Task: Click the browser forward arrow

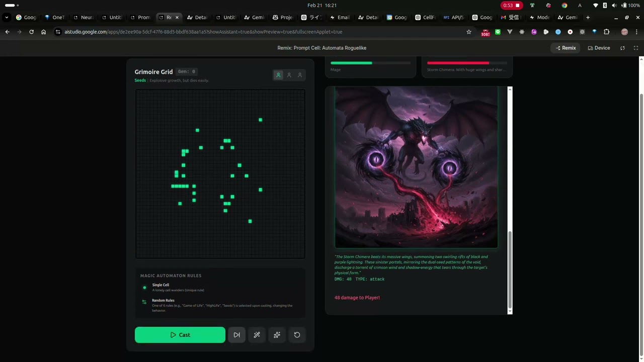Action: click(x=19, y=32)
